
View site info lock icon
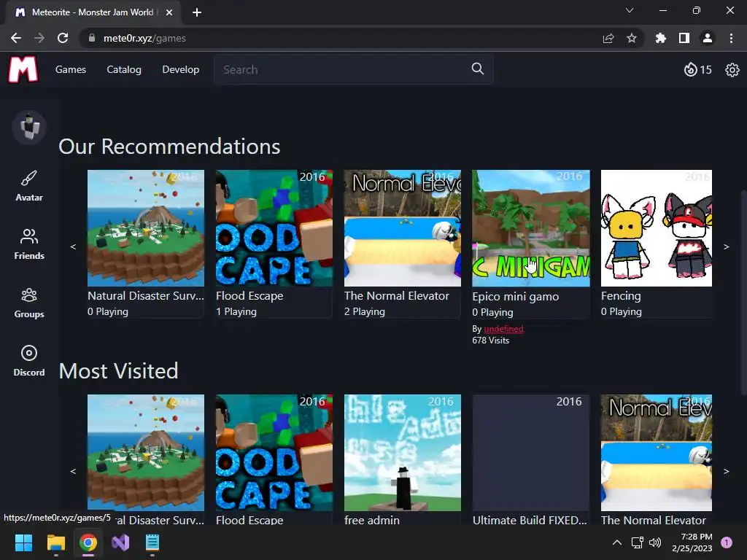[x=92, y=38]
